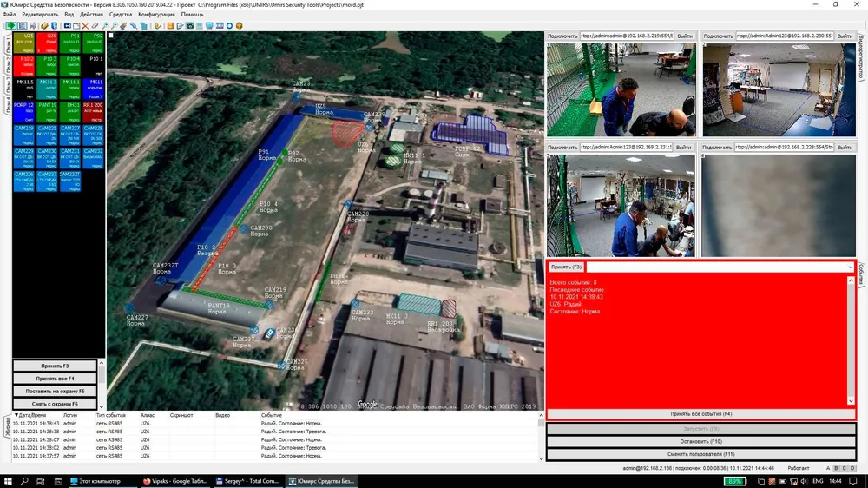The height and width of the screenshot is (488, 868).
Task: Click the blue circle icon in toolbar
Action: click(229, 25)
